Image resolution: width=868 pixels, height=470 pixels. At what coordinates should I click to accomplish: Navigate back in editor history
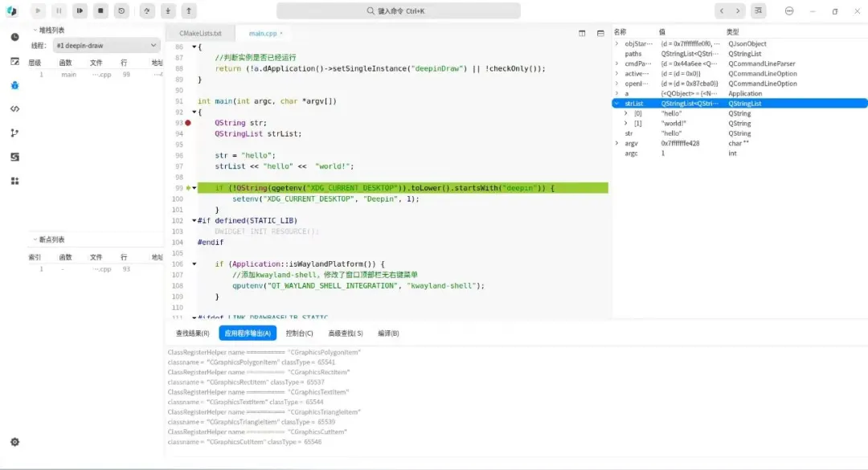click(x=721, y=10)
